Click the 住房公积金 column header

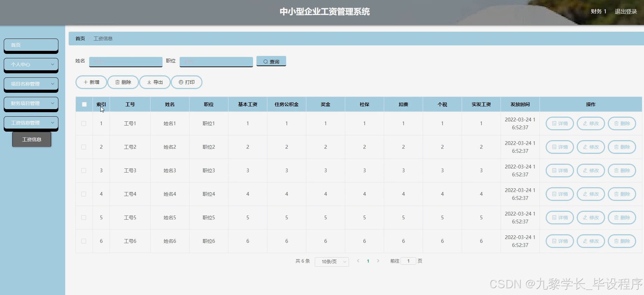(x=286, y=104)
